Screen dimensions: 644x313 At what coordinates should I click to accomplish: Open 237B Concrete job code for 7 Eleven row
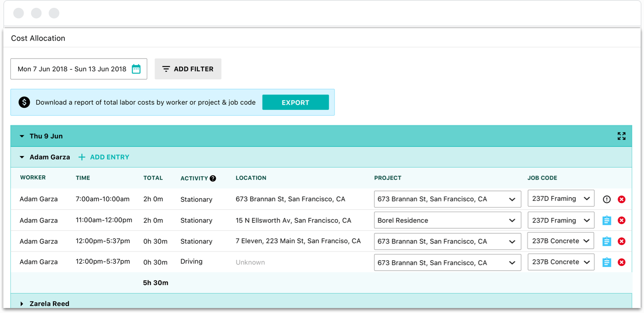point(561,241)
